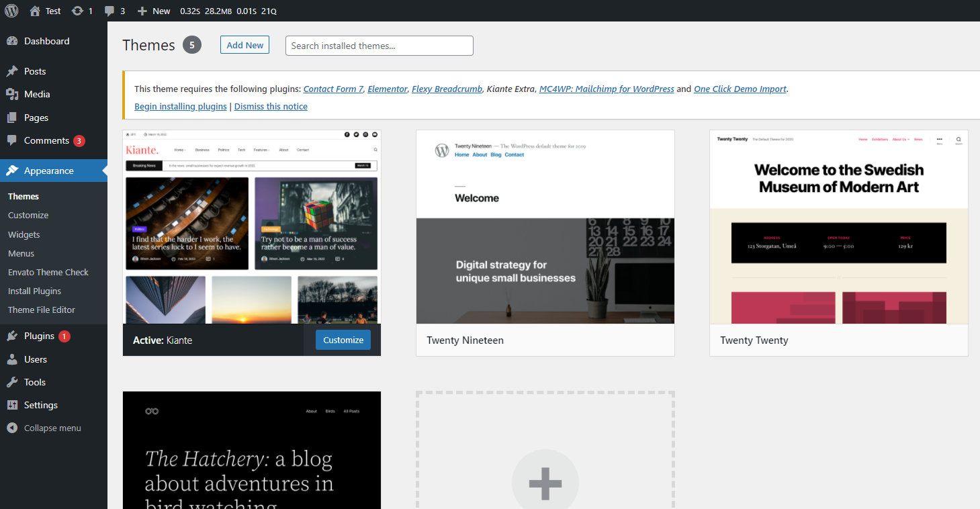Go to Widgets submenu
Viewport: 980px width, 509px height.
click(x=24, y=234)
